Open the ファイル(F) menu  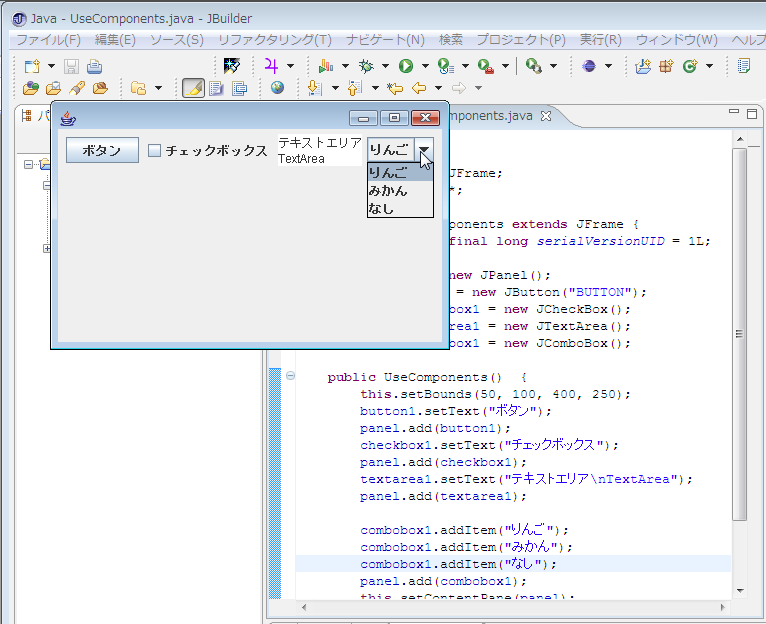coord(48,39)
